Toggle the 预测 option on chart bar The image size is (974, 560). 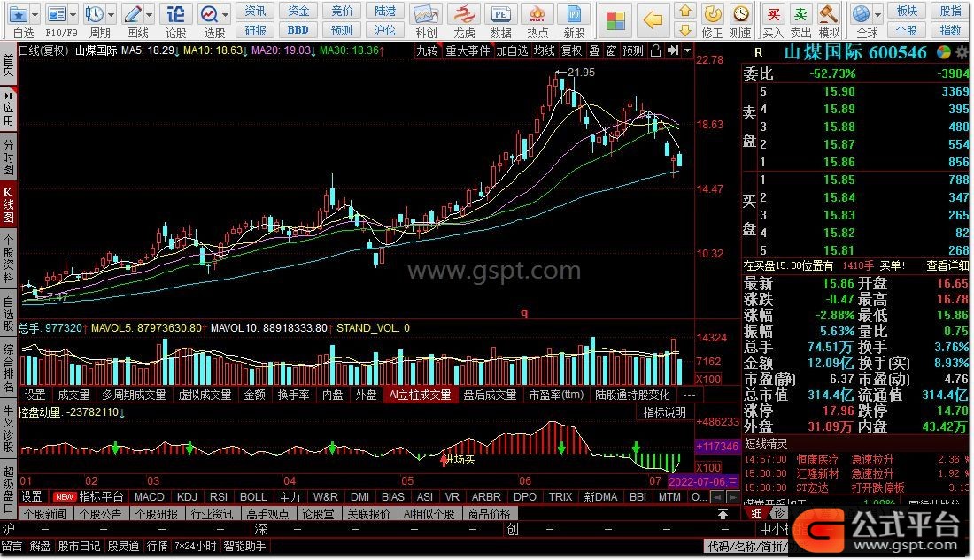[x=633, y=51]
